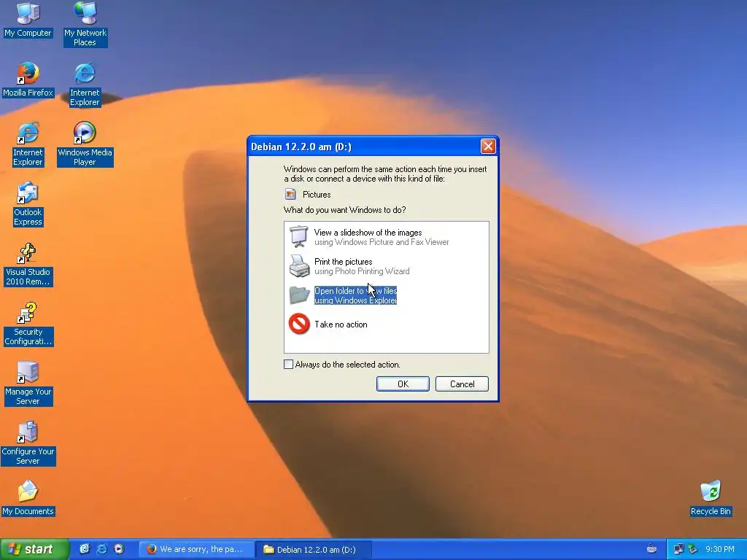This screenshot has height=560, width=747.
Task: Select the Outlook Express desktop shortcut
Action: coord(28,204)
